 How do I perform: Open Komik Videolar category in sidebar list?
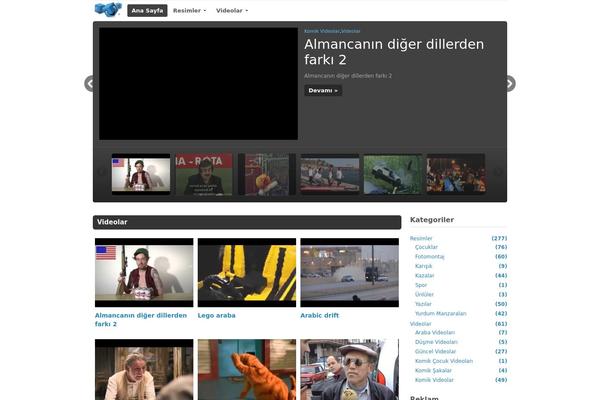point(434,380)
